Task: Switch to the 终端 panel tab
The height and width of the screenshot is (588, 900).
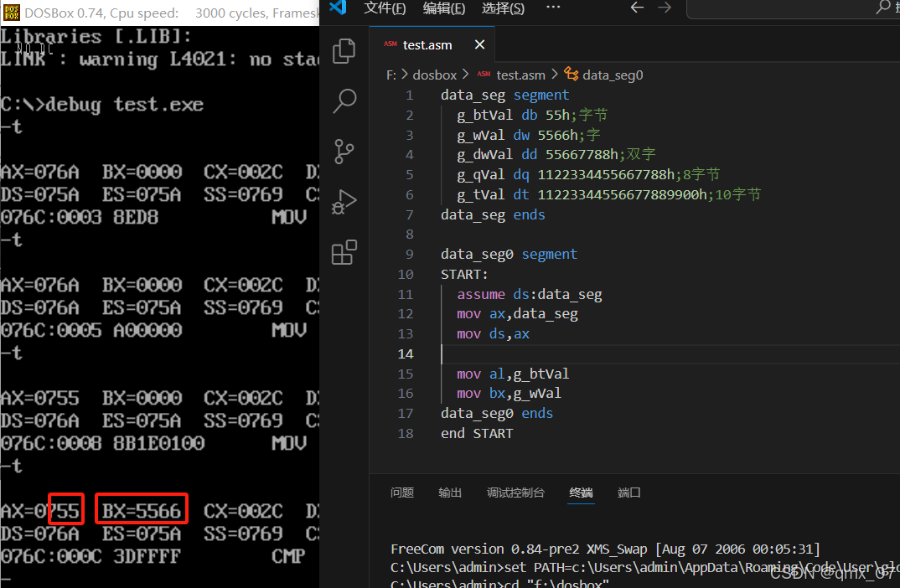Action: [581, 493]
